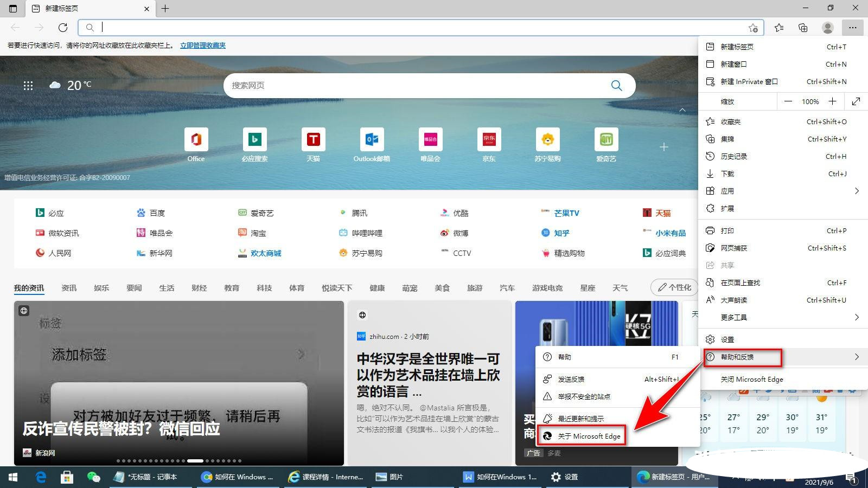The height and width of the screenshot is (488, 868).
Task: Click the search magnifier in page search box
Action: [616, 85]
